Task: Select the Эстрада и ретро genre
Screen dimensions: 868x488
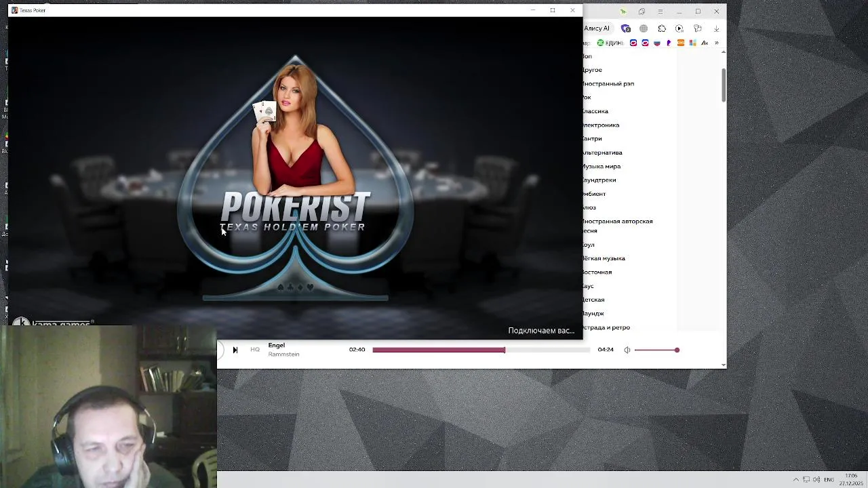Action: pos(607,327)
